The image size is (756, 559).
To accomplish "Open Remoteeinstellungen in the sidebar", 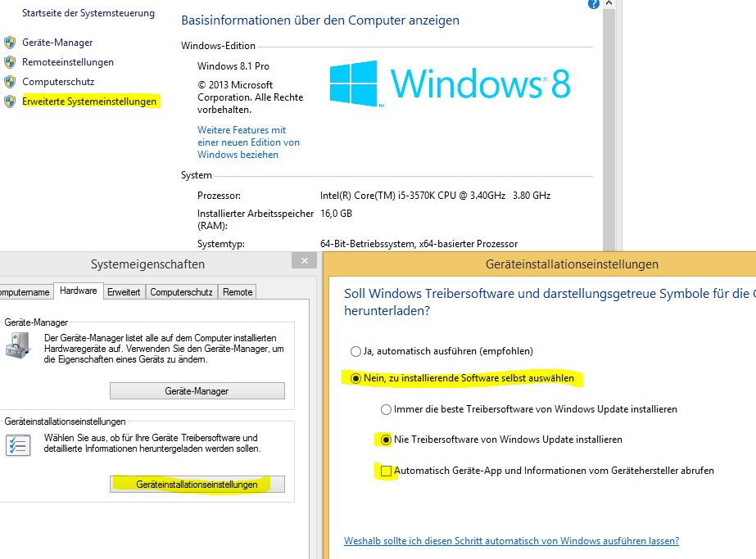I will point(68,62).
